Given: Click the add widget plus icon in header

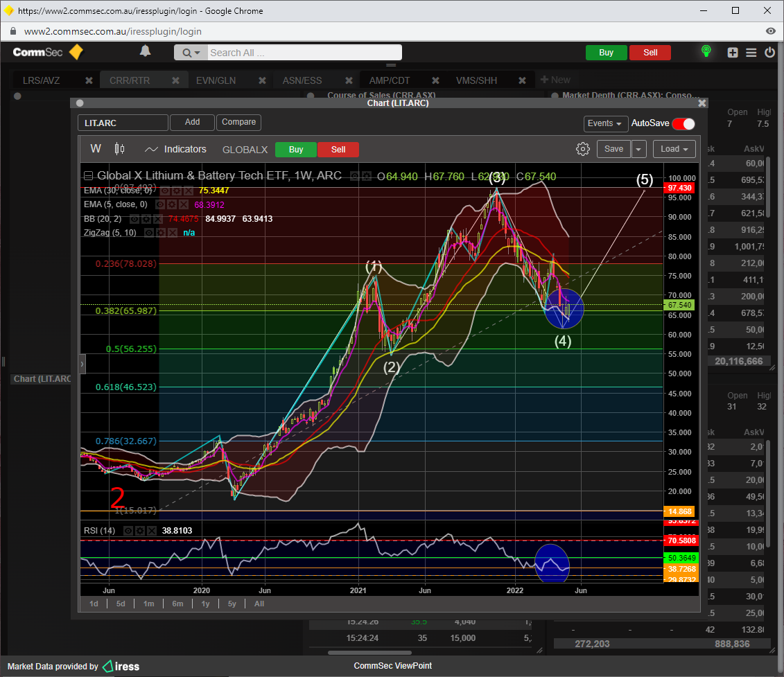Looking at the screenshot, I should point(733,53).
